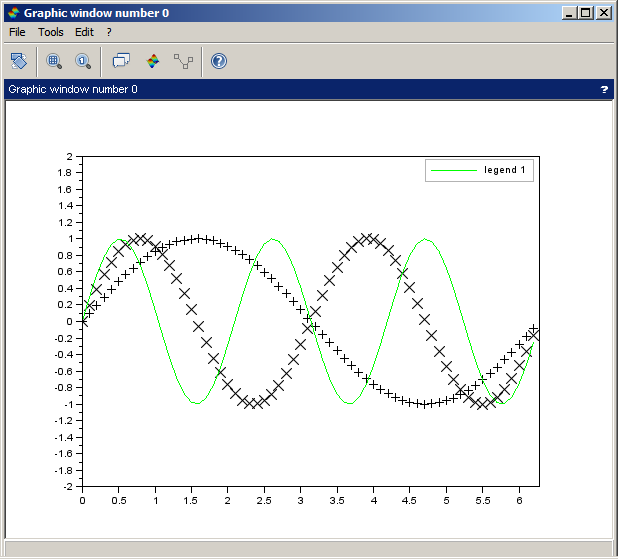
Task: Maximize the graphic window
Action: tap(586, 13)
